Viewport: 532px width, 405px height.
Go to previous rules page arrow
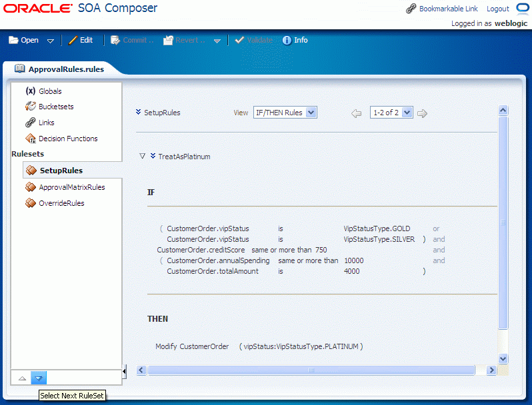(356, 113)
